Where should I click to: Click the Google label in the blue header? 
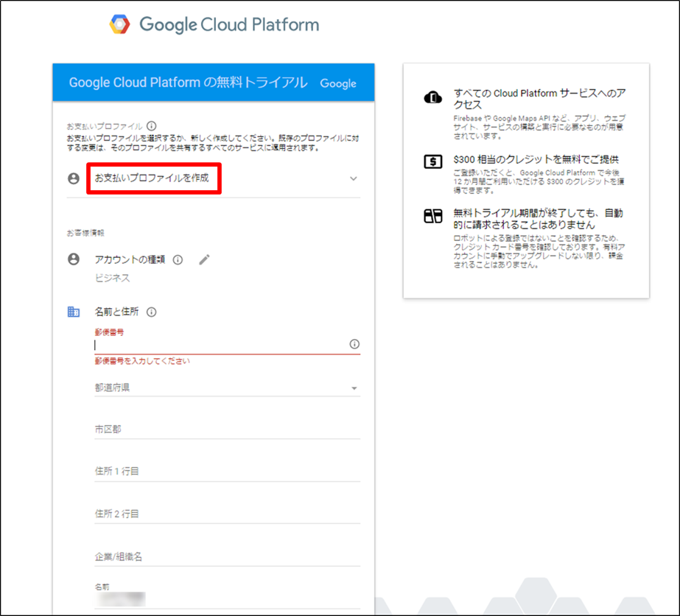(x=338, y=83)
